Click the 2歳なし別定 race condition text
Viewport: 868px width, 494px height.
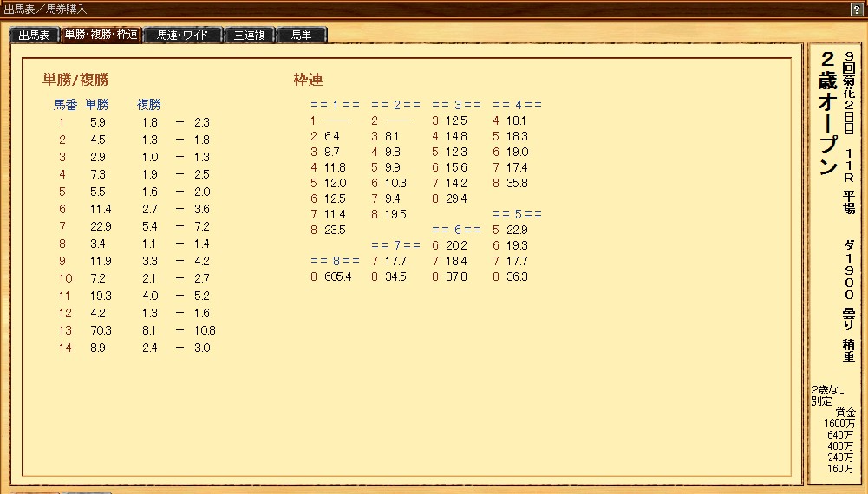(828, 395)
